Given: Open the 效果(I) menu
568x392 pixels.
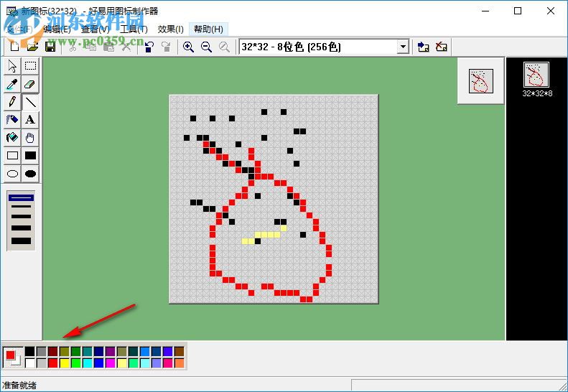Looking at the screenshot, I should [x=171, y=29].
